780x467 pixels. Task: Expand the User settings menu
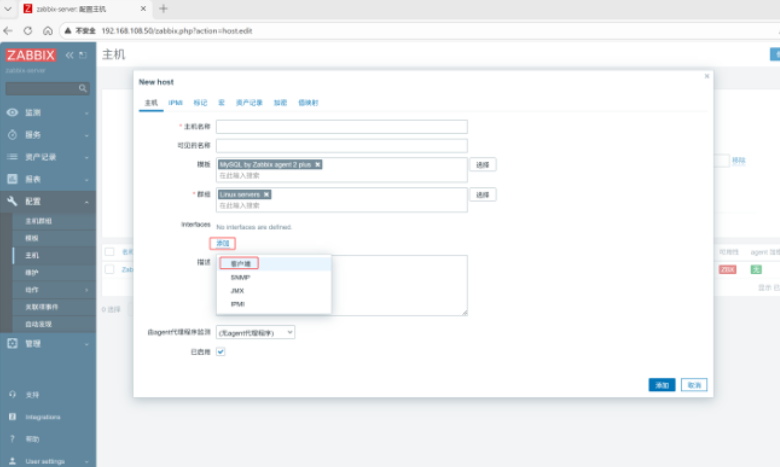tap(48, 461)
